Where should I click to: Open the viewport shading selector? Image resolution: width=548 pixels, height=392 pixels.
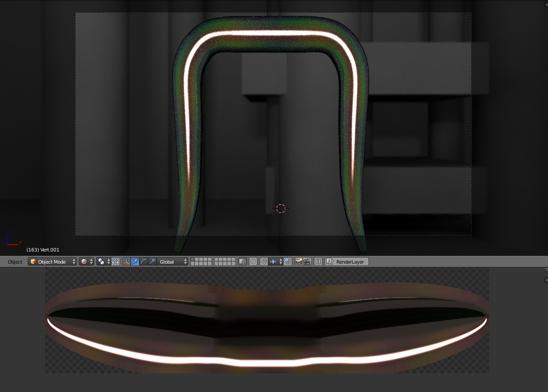[x=85, y=261]
